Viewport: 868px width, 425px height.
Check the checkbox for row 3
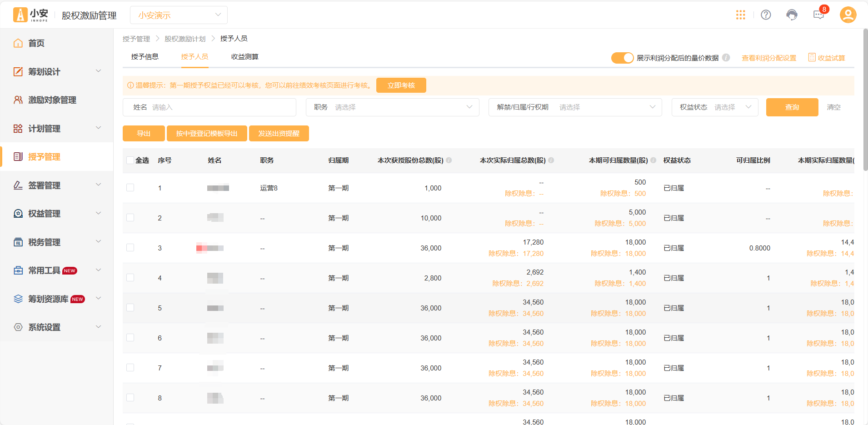pyautogui.click(x=130, y=248)
